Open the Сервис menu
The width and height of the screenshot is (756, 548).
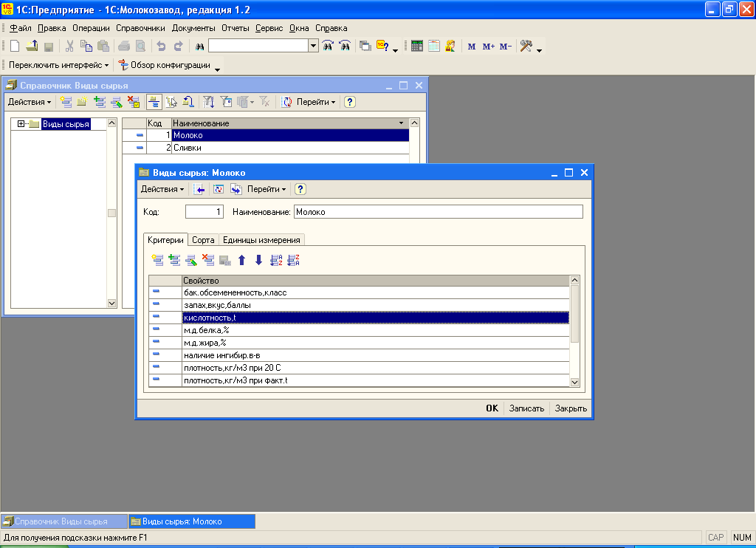[x=269, y=28]
